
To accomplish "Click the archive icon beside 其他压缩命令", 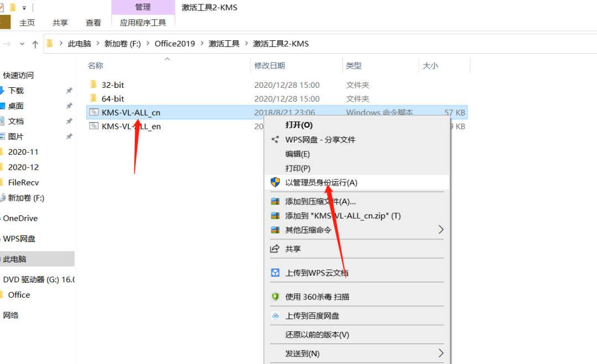I will click(275, 230).
